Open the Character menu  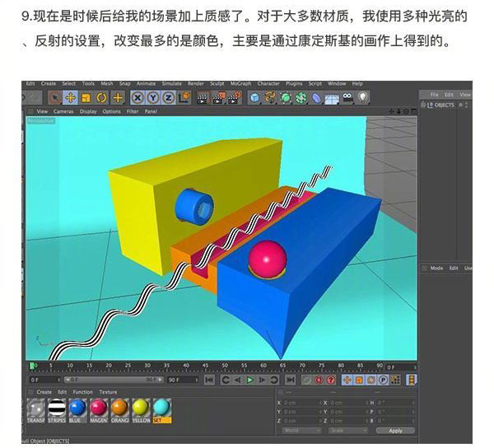[x=268, y=83]
